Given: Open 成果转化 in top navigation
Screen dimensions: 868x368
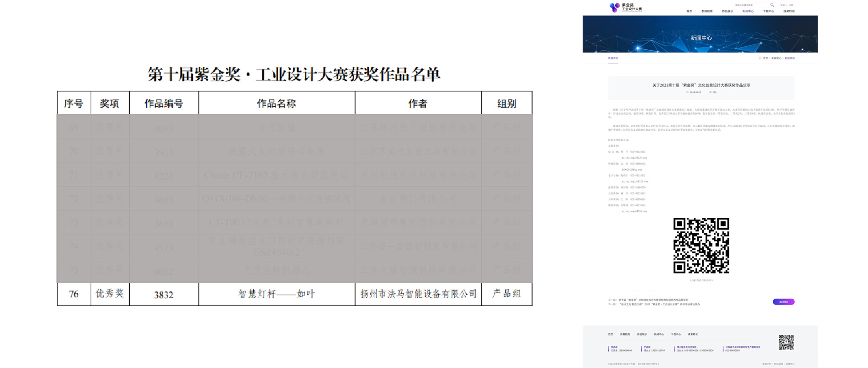Looking at the screenshot, I should pos(789,12).
